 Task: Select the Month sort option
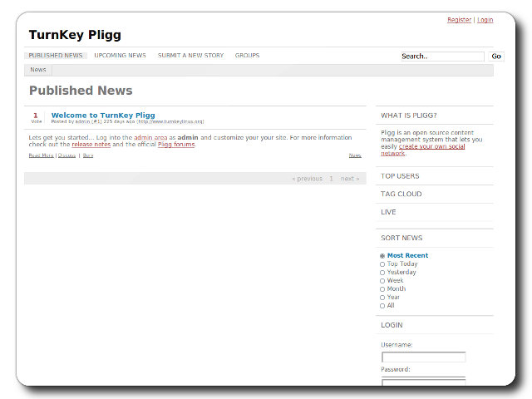pyautogui.click(x=382, y=289)
